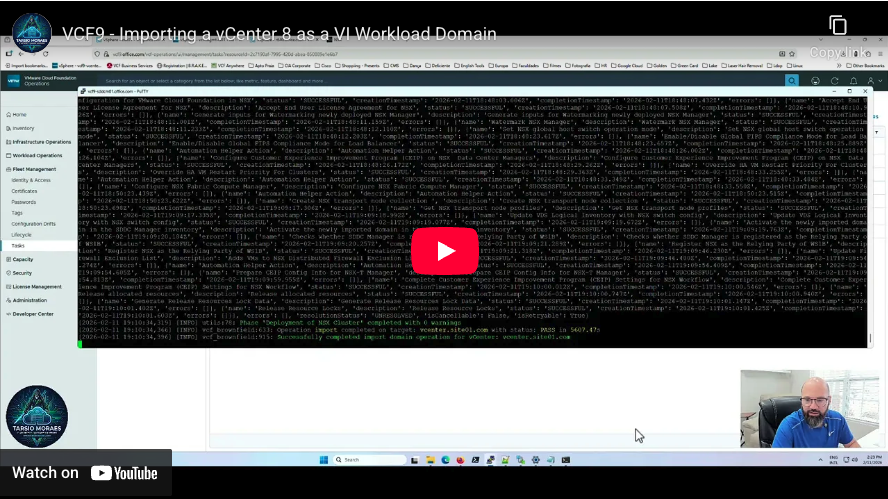
Task: Open the VCF Business Services bookmark
Action: 129,66
